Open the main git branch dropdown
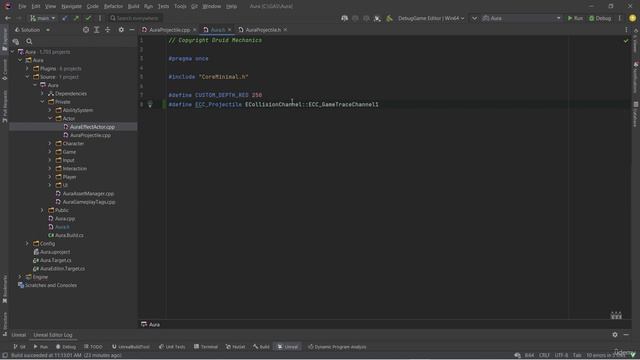Screen dimensions: 640x360 [x=42, y=18]
